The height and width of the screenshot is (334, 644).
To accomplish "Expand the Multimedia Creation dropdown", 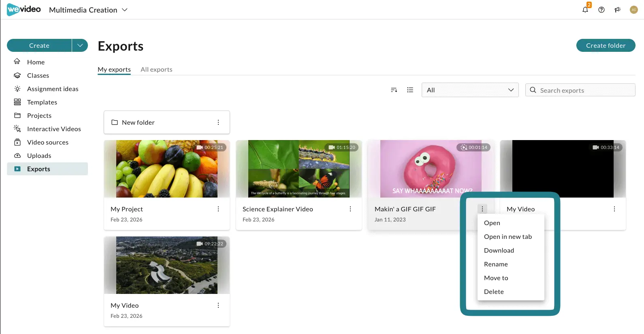I will pyautogui.click(x=125, y=10).
